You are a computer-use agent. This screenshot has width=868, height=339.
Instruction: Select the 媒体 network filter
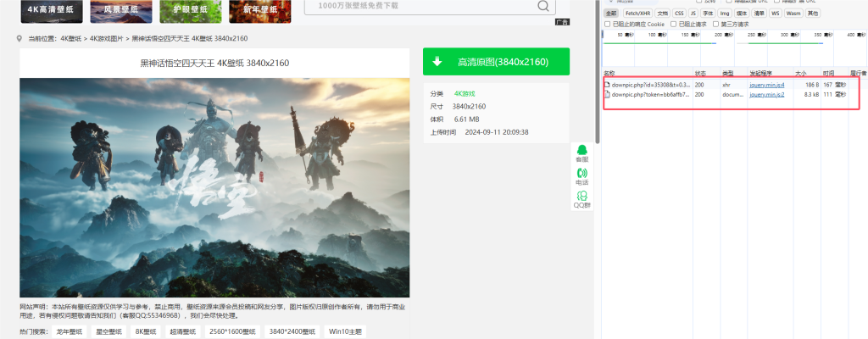[742, 14]
